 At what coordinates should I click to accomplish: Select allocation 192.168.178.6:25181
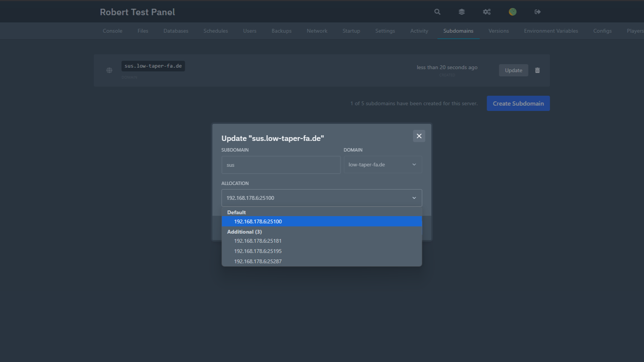point(258,241)
